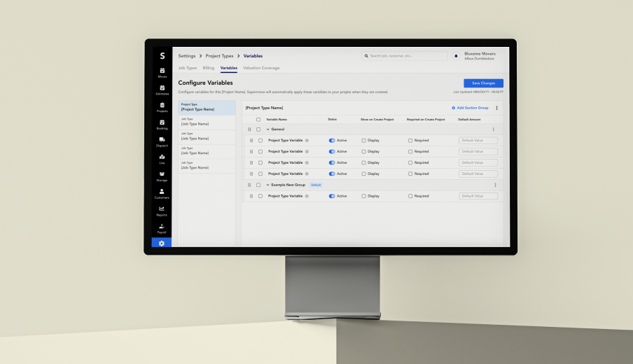Toggle Active switch under Example New Group
The width and height of the screenshot is (633, 364).
point(332,196)
